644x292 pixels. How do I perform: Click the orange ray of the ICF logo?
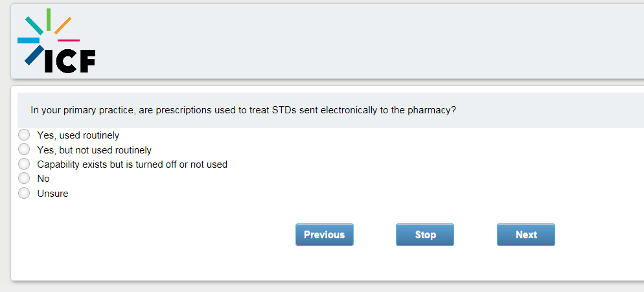tap(62, 26)
